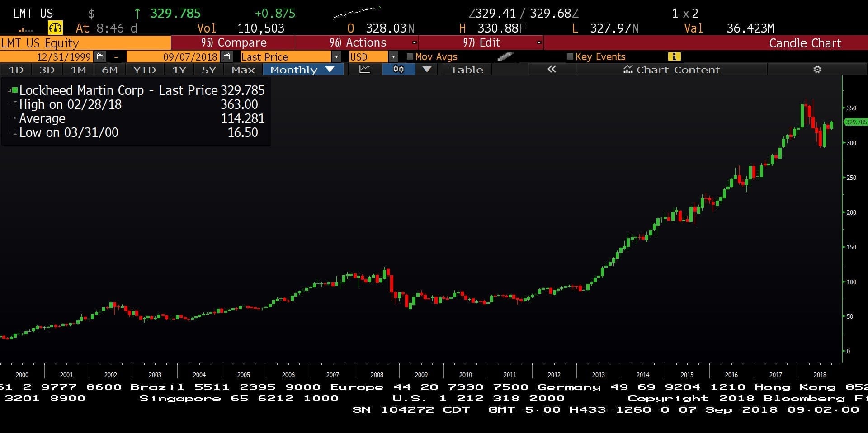Click the USD currency field
Image resolution: width=868 pixels, height=433 pixels.
point(368,57)
